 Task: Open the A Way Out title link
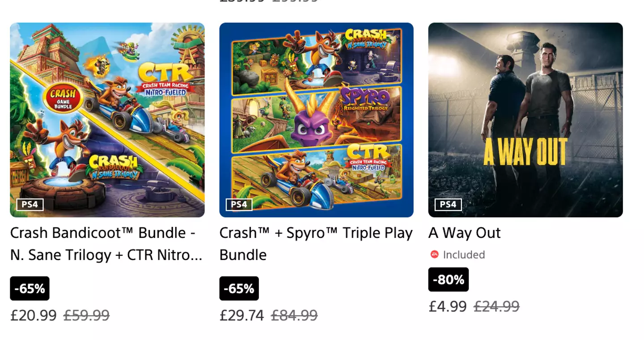pyautogui.click(x=464, y=233)
